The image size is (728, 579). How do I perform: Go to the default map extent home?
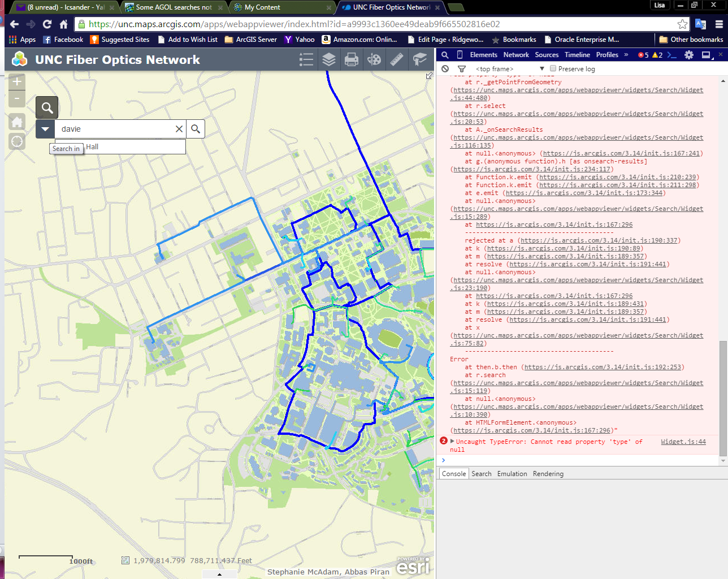click(17, 122)
